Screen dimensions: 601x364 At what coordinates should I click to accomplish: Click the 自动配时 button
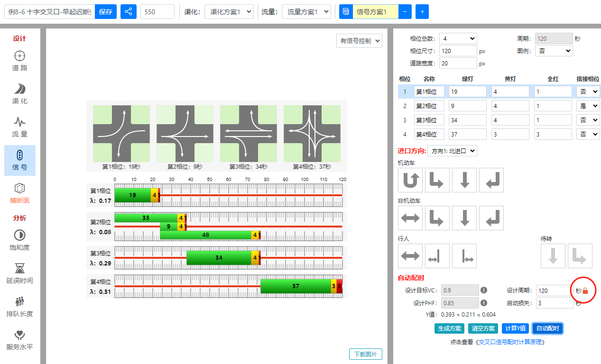[547, 328]
